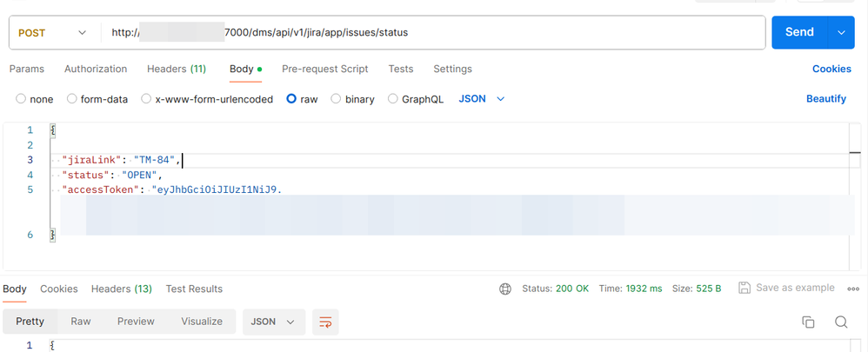Image resolution: width=868 pixels, height=352 pixels.
Task: Click the Size: 525 B indicator
Action: point(697,289)
